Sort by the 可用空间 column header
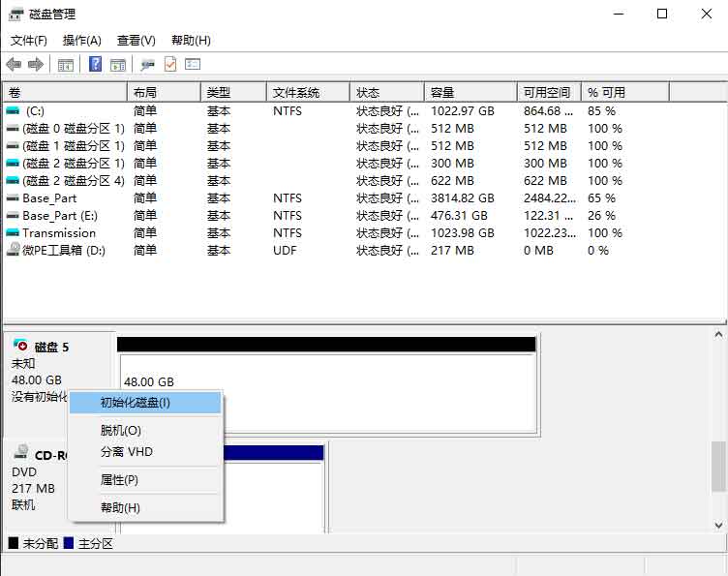This screenshot has height=576, width=728. [x=550, y=92]
